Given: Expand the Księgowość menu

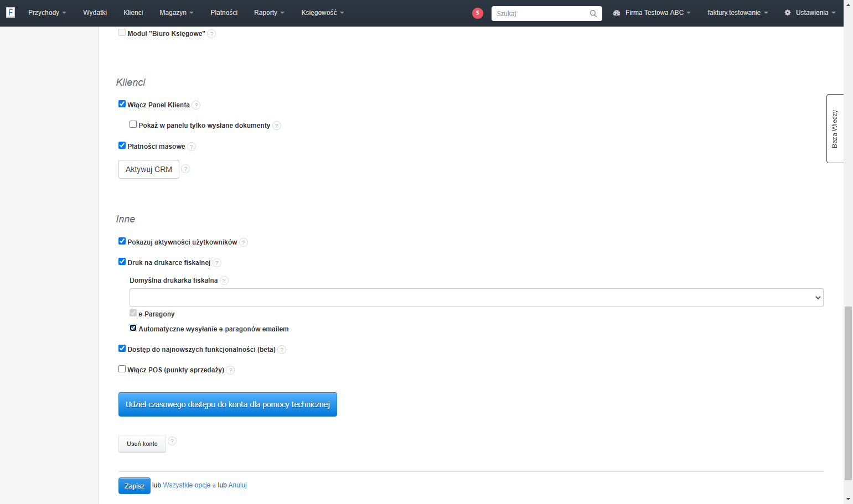Looking at the screenshot, I should point(323,13).
